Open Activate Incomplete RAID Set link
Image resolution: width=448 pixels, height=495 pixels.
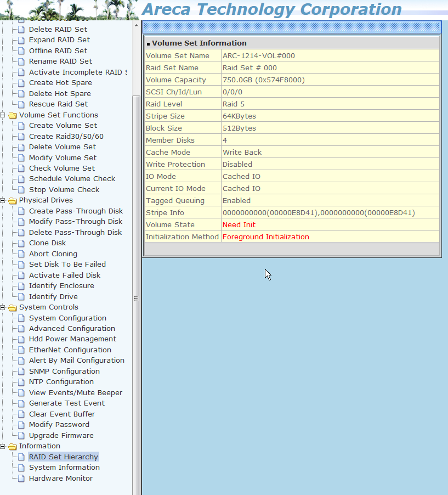tap(78, 72)
